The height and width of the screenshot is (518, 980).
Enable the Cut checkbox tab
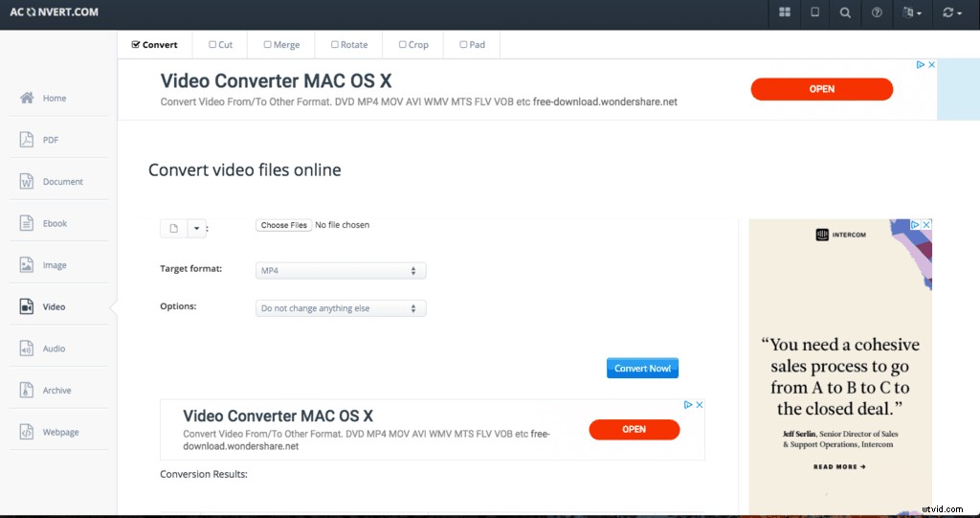click(221, 44)
